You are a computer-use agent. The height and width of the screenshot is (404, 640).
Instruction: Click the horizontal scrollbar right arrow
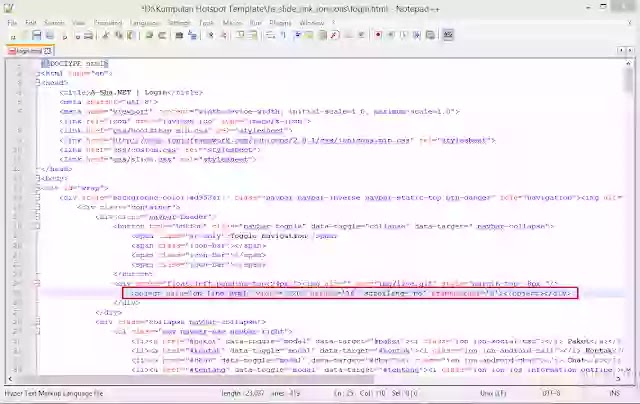[x=618, y=379]
